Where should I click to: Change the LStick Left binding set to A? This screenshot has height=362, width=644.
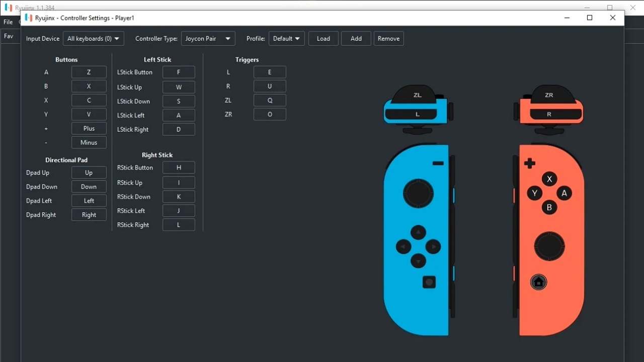(x=179, y=116)
